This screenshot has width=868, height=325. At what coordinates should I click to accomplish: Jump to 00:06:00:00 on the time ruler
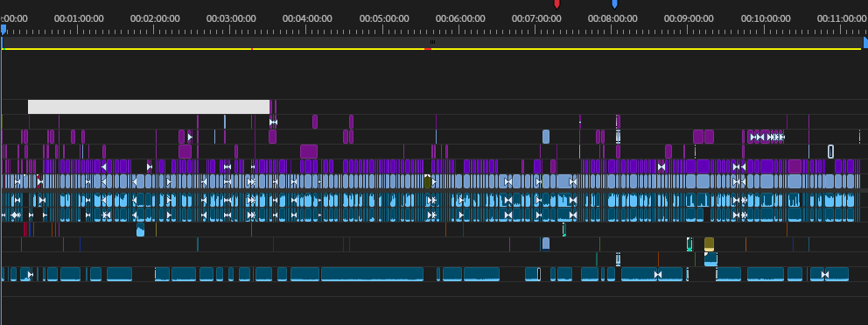pos(460,18)
